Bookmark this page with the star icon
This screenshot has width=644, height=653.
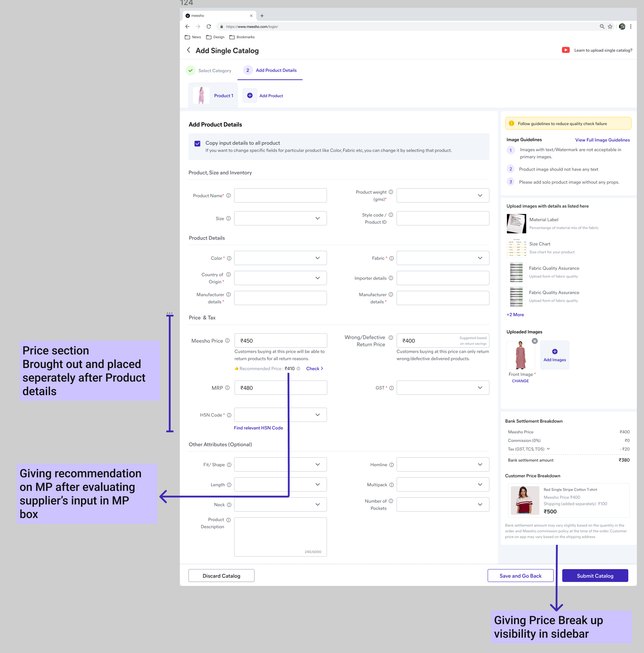coord(610,26)
